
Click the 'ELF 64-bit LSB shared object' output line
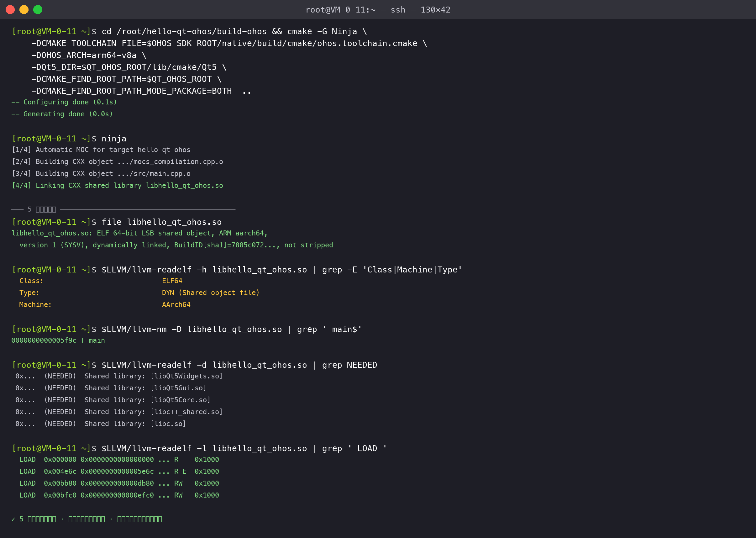click(x=139, y=233)
